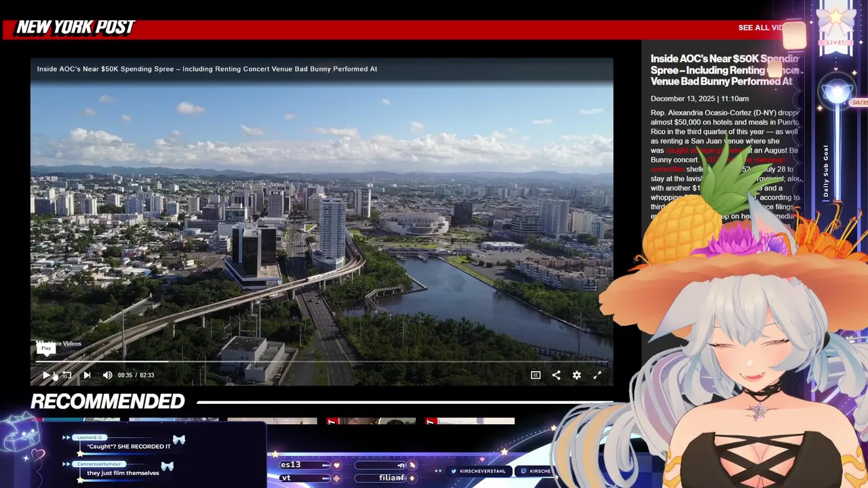Click CancerousHumour's chat message
Image resolution: width=868 pixels, height=488 pixels.
point(123,473)
